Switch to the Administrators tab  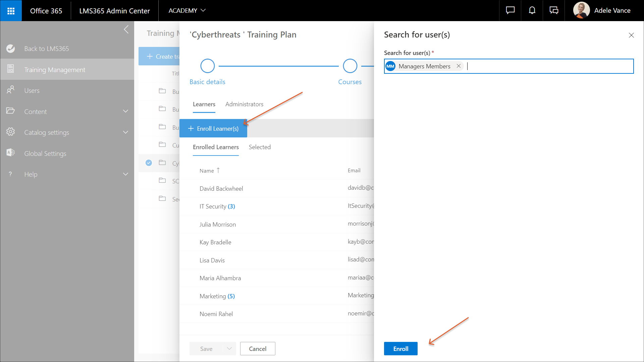(x=244, y=104)
